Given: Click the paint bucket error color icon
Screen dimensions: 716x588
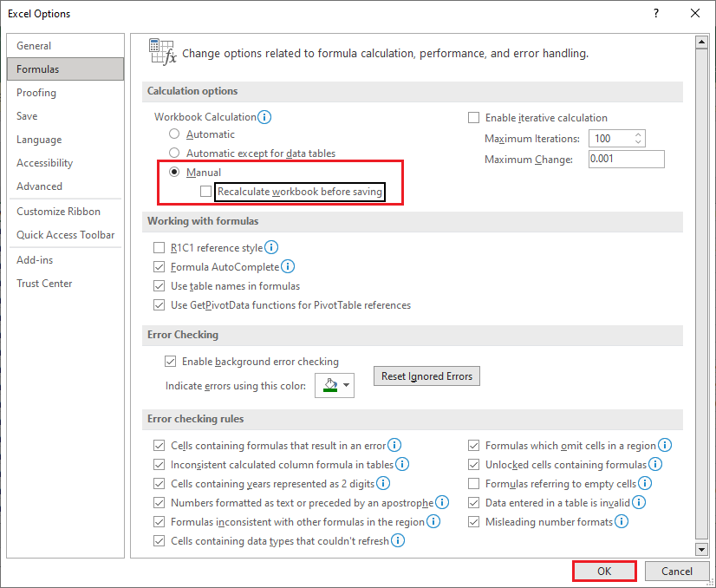Looking at the screenshot, I should [329, 385].
